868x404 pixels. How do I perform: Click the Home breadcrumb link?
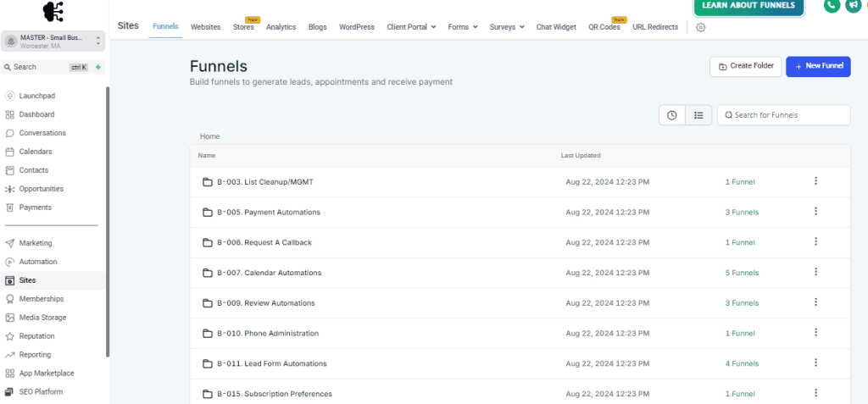(210, 136)
